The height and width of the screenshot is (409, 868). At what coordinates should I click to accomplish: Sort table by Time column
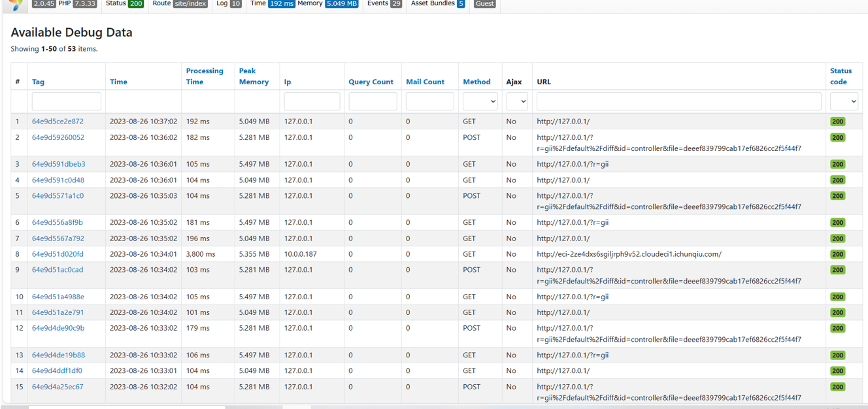click(118, 82)
